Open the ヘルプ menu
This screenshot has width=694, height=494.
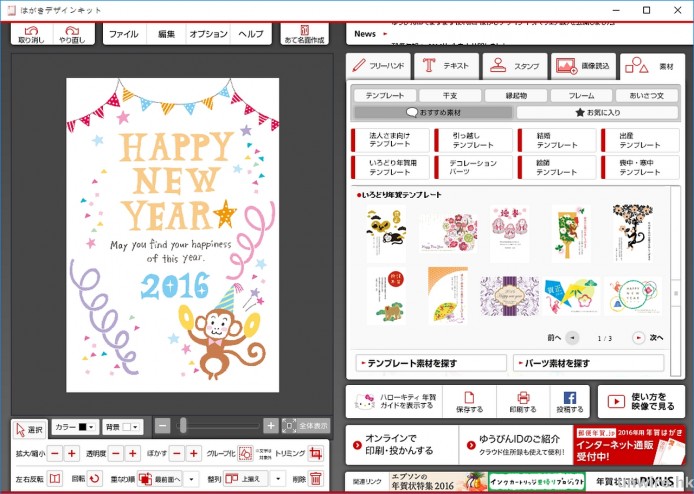point(251,34)
